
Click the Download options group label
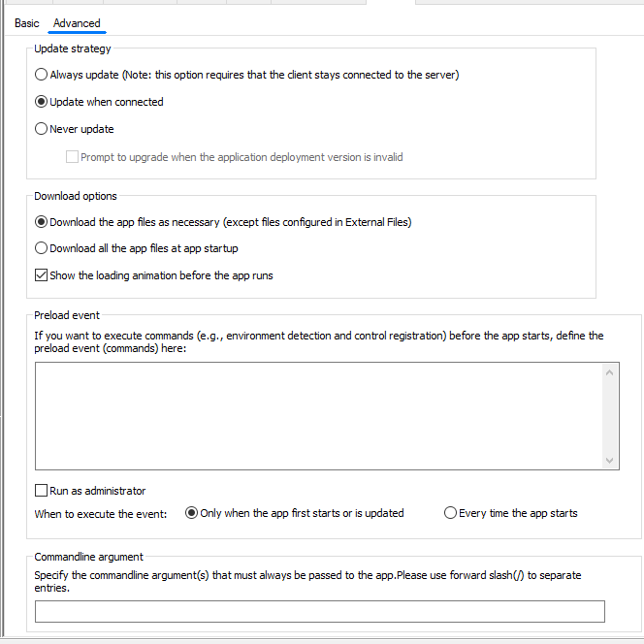pyautogui.click(x=76, y=196)
